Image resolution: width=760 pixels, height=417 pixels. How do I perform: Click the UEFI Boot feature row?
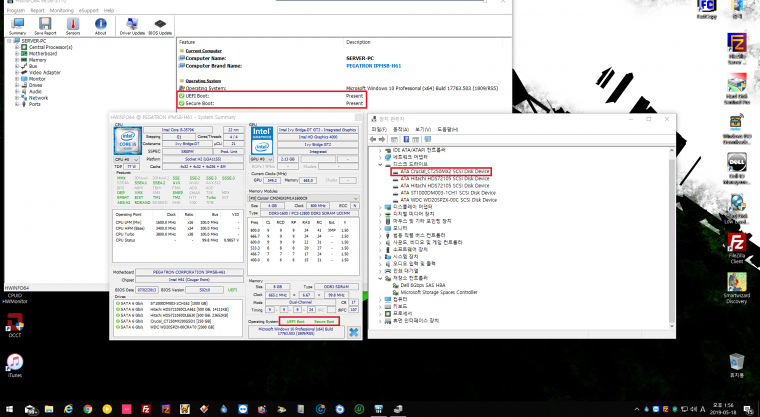coord(272,96)
